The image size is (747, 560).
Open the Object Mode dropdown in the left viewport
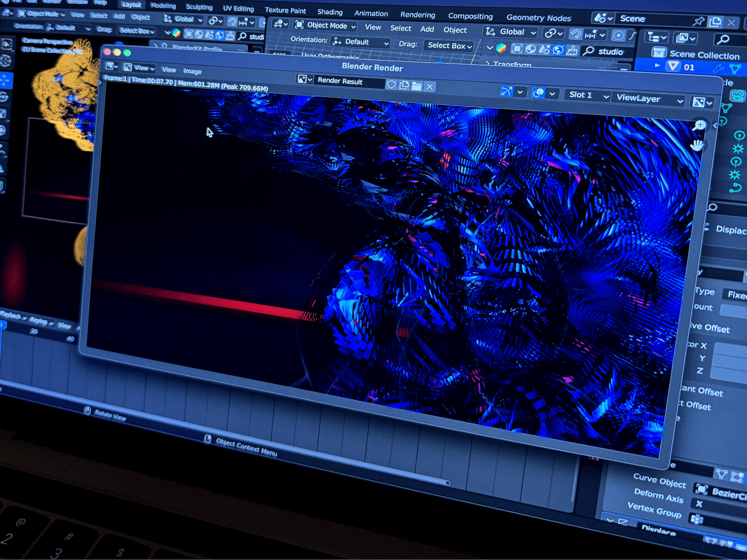tap(42, 14)
